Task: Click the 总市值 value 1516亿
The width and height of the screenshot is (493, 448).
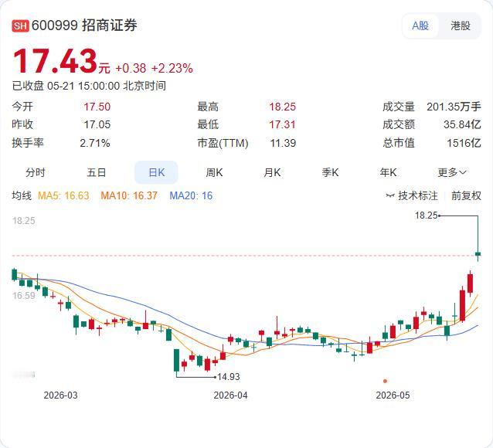Action: pyautogui.click(x=464, y=143)
